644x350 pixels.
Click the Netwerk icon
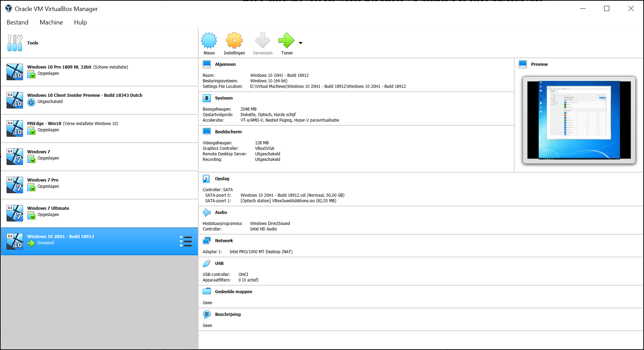(207, 241)
